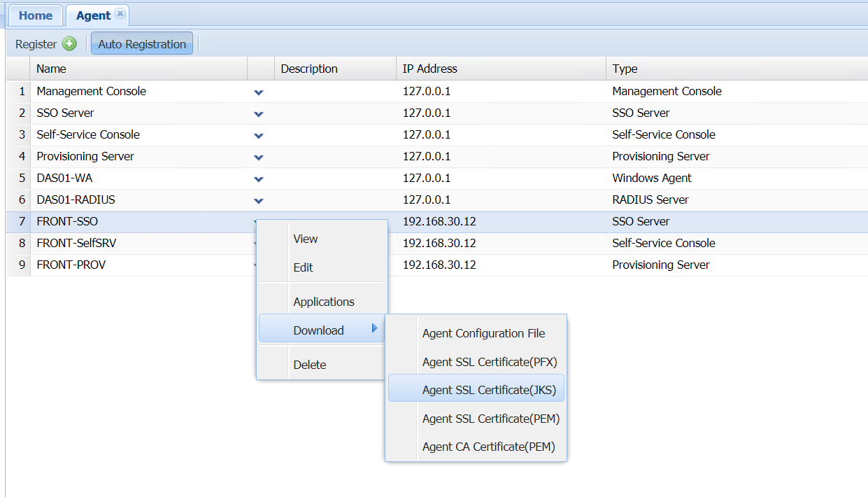Screen dimensions: 868x497
Task: Open dropdown arrow beside SSO Server row
Action: (259, 114)
